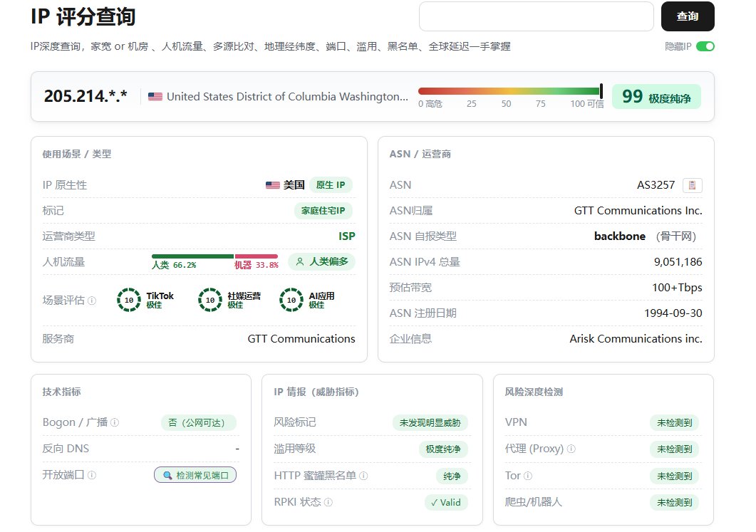Click the ASN / 运营商 section heading
Viewport: 756px width, 532px height.
(x=420, y=155)
